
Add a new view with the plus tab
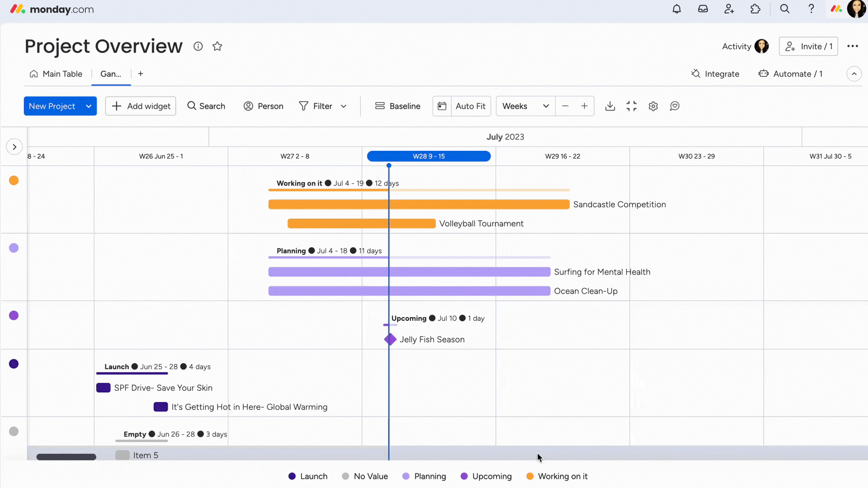pos(141,74)
